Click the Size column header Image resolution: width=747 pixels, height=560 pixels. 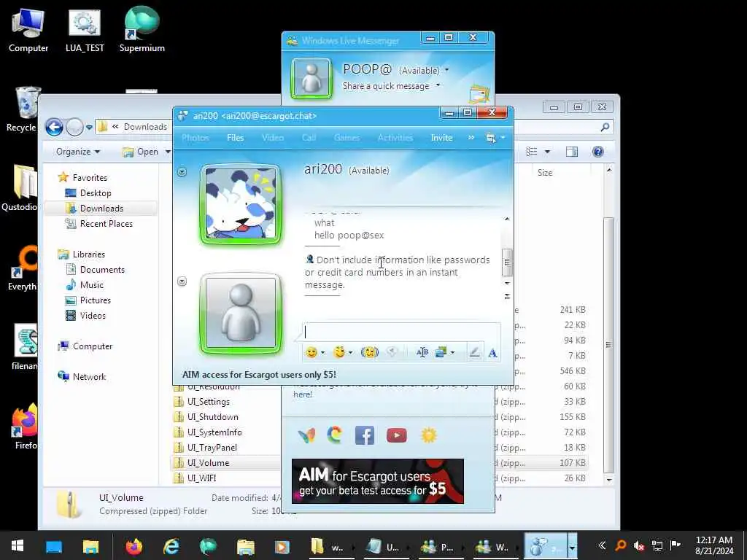pyautogui.click(x=545, y=173)
